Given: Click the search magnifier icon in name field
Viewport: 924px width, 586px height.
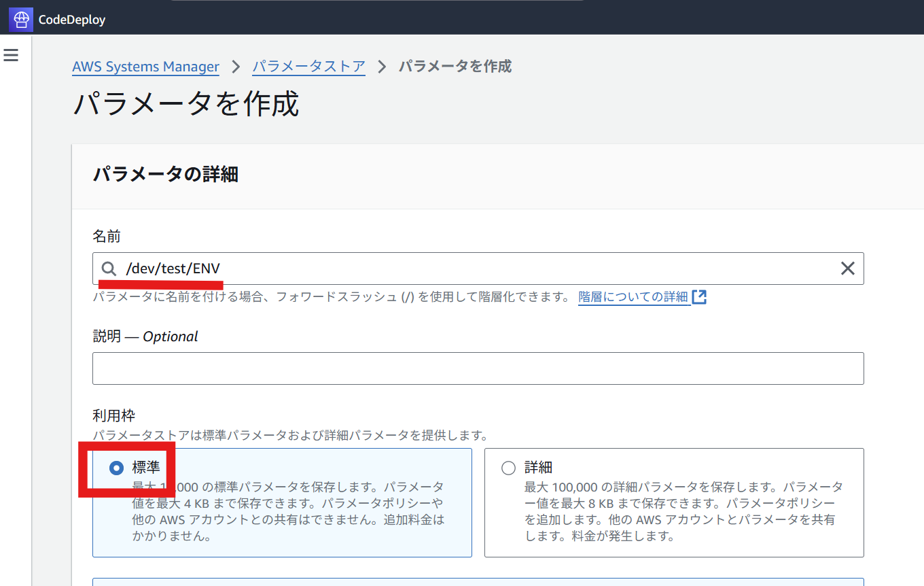Looking at the screenshot, I should (x=109, y=269).
